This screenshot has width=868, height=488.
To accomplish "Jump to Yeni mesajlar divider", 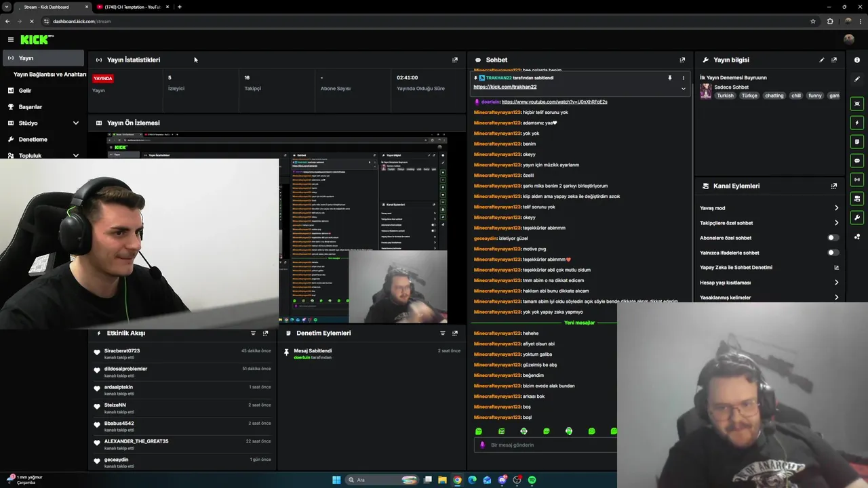I will click(579, 323).
